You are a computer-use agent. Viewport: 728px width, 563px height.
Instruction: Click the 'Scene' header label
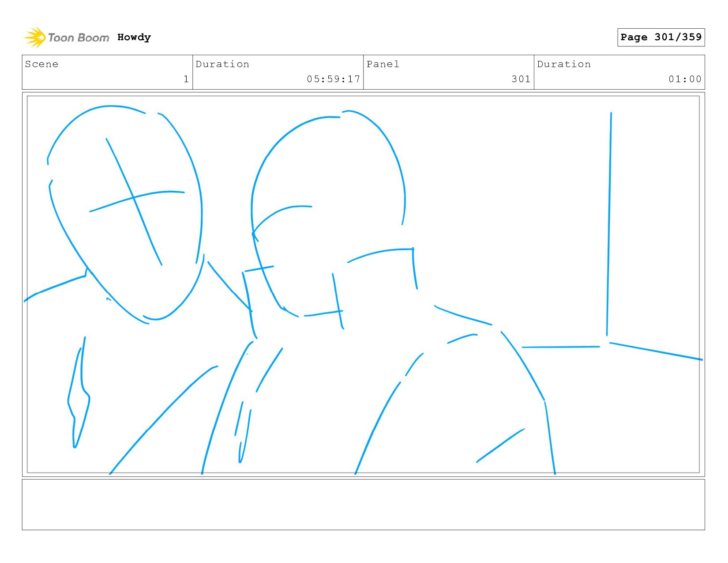click(x=41, y=64)
